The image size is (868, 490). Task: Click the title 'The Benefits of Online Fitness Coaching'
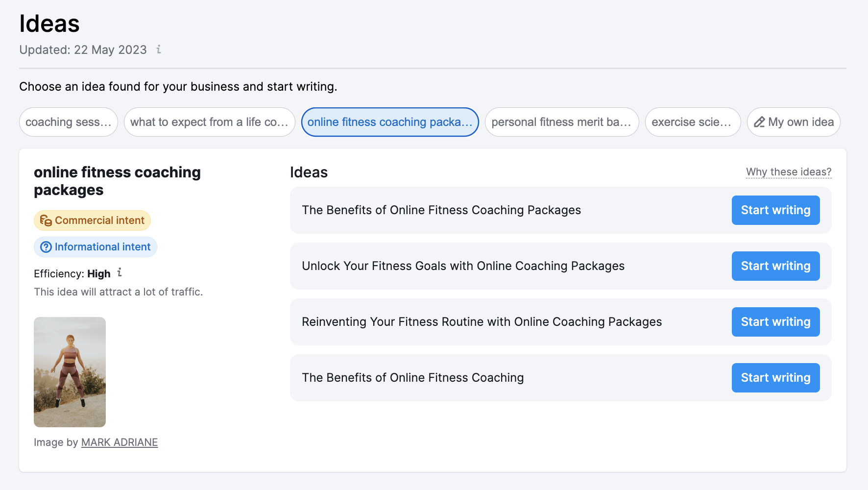pyautogui.click(x=413, y=378)
